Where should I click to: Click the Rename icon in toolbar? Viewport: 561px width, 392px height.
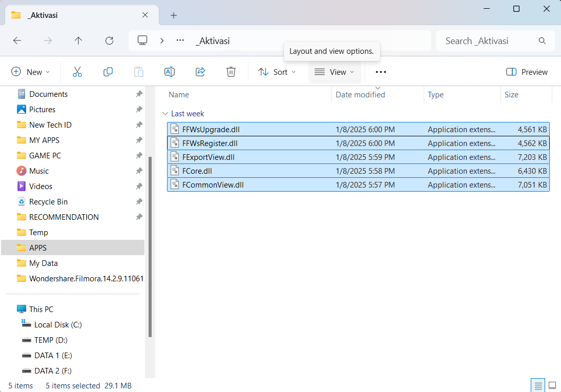170,72
